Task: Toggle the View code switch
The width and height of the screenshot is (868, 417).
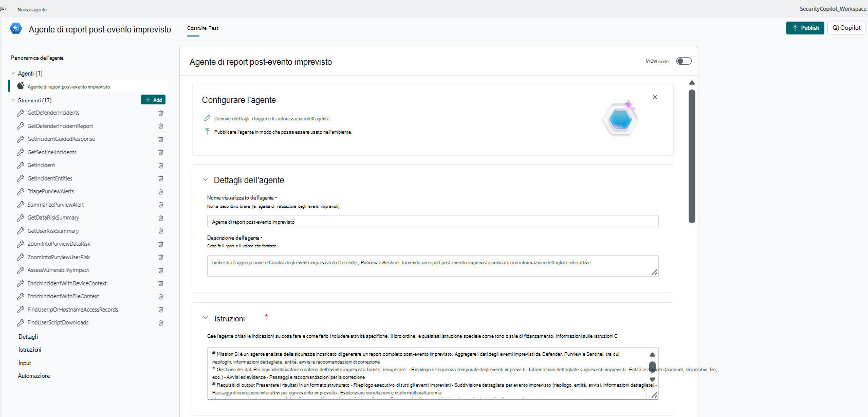Action: pyautogui.click(x=684, y=61)
